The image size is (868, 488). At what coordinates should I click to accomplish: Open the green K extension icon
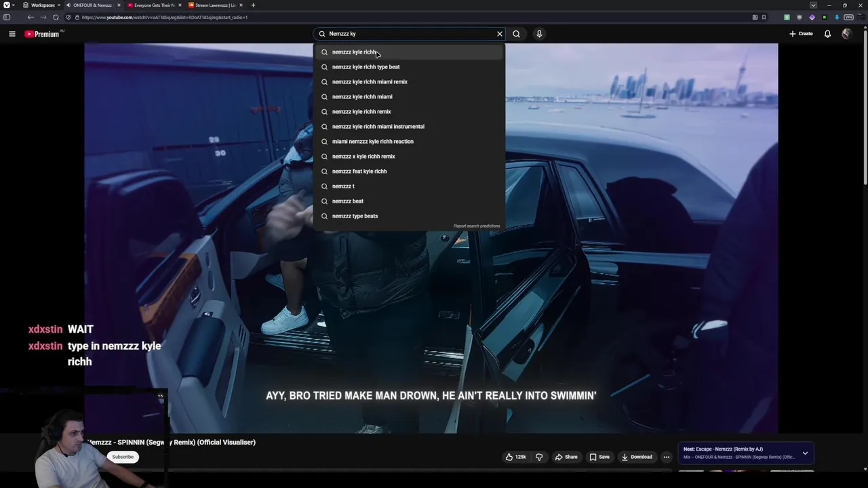click(825, 18)
